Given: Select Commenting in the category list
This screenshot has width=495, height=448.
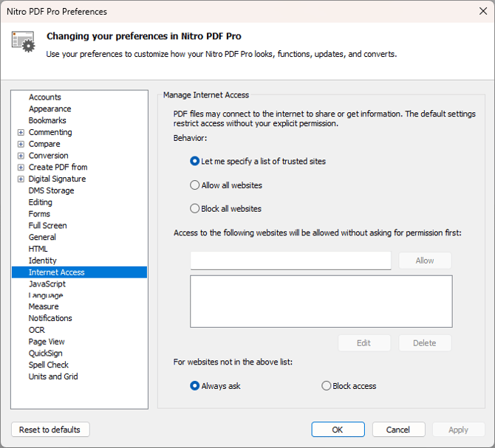Looking at the screenshot, I should click(50, 132).
